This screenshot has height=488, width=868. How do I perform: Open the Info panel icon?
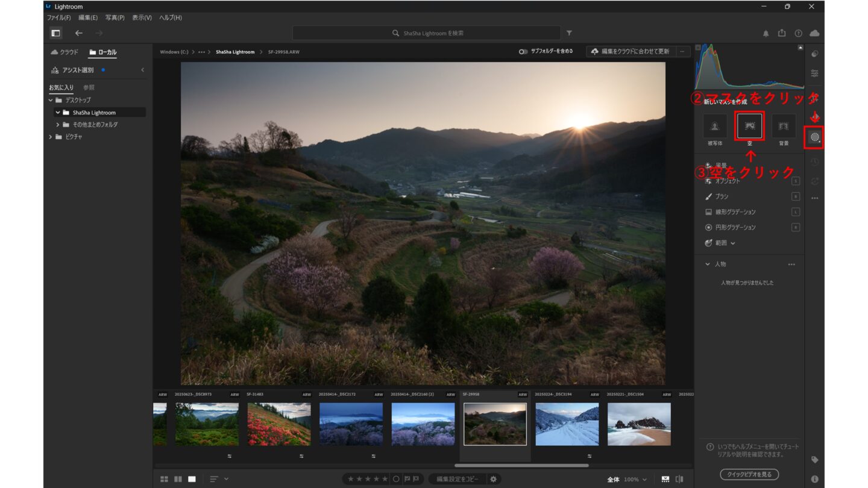[814, 479]
